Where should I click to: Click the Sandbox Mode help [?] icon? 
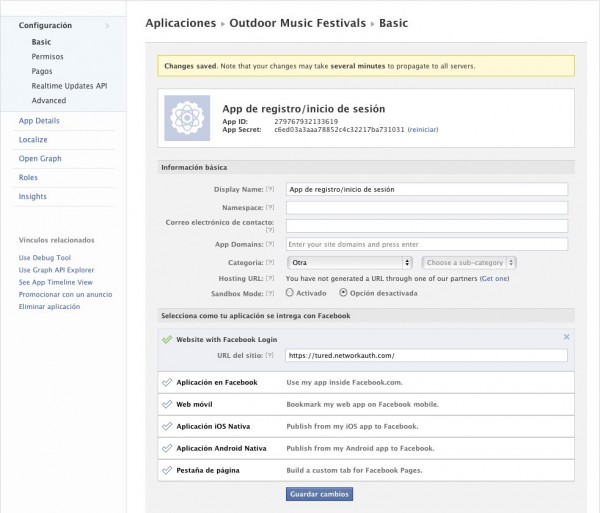pyautogui.click(x=270, y=293)
